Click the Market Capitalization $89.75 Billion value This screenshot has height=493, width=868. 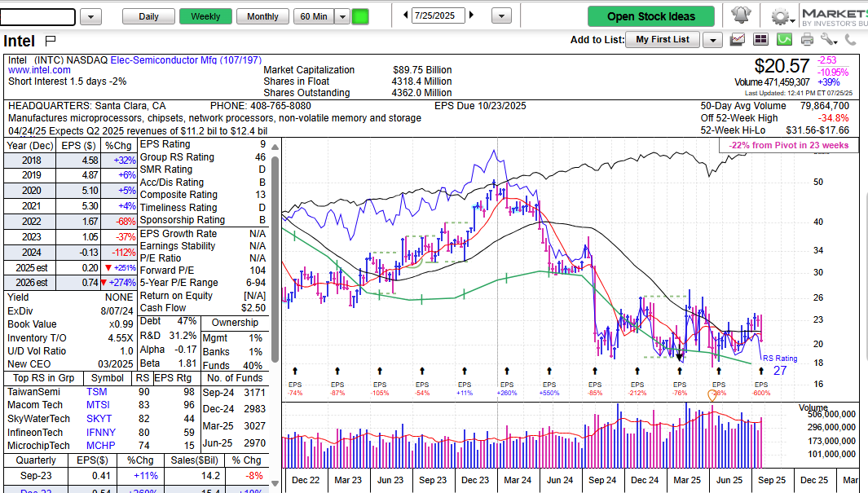point(422,70)
